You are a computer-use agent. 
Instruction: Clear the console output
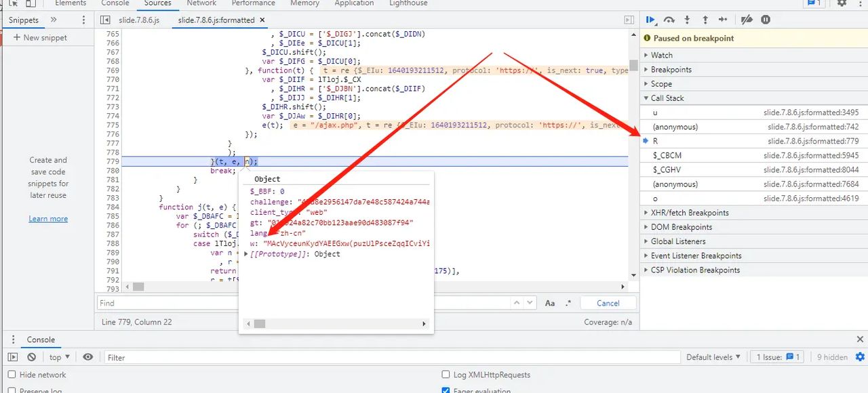click(32, 357)
